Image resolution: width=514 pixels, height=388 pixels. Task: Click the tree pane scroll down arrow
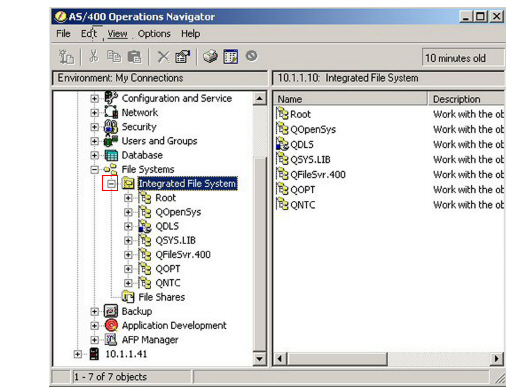click(x=259, y=359)
